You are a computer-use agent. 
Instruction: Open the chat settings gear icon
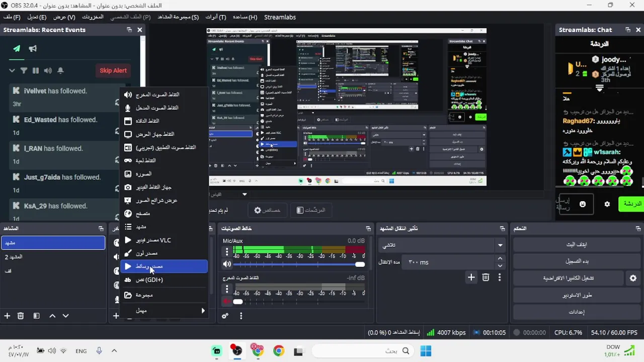pos(607,204)
